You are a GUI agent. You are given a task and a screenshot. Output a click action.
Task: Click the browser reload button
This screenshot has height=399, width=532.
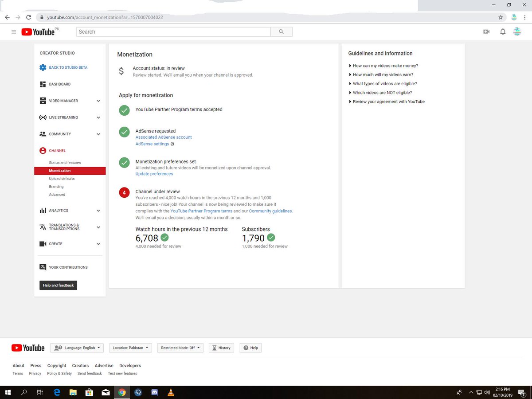(29, 17)
